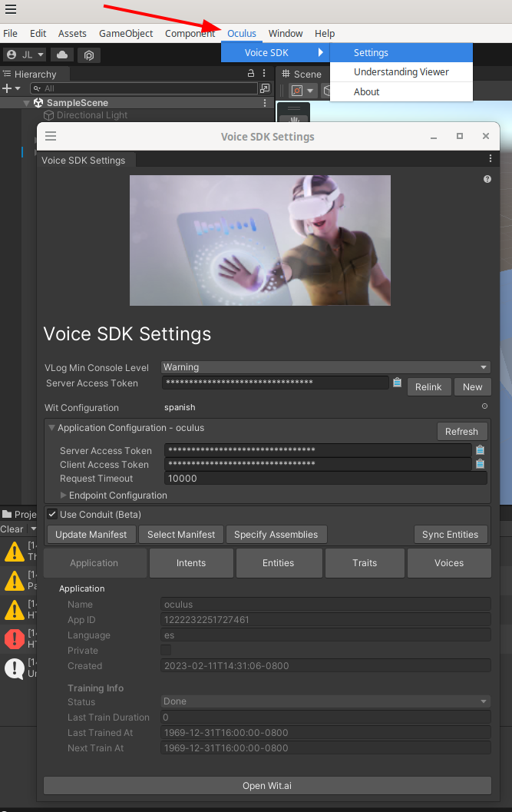The width and height of the screenshot is (512, 812).
Task: Collapse the Application Configuration - oculus foldout
Action: 51,428
